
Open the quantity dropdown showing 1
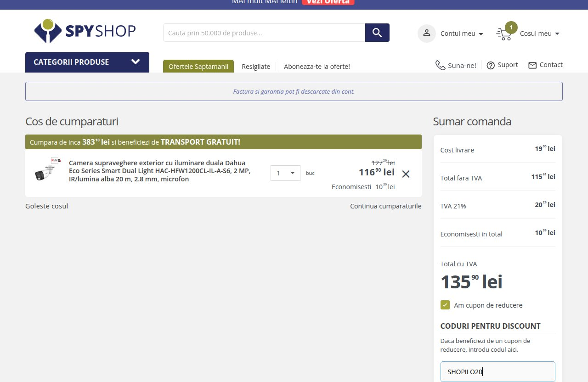coord(285,173)
